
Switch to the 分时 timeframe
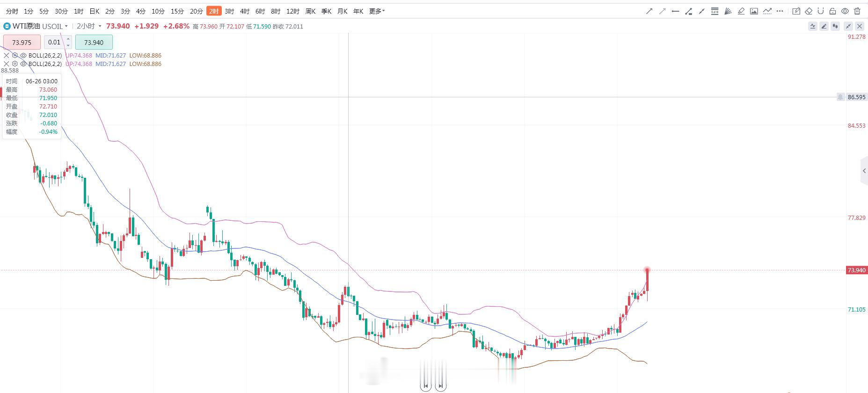[12, 11]
